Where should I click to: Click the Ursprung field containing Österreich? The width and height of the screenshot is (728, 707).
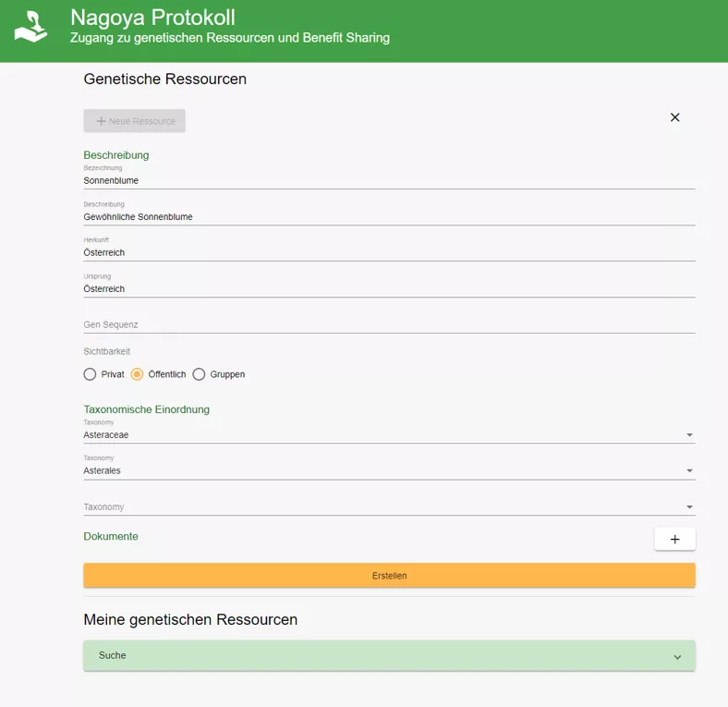coord(388,288)
